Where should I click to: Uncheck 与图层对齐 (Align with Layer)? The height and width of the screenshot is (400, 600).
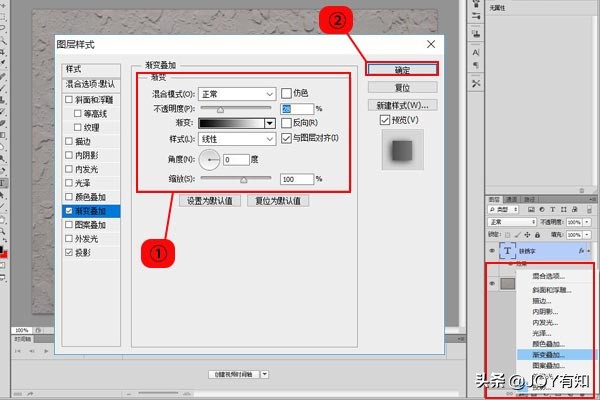(x=286, y=138)
